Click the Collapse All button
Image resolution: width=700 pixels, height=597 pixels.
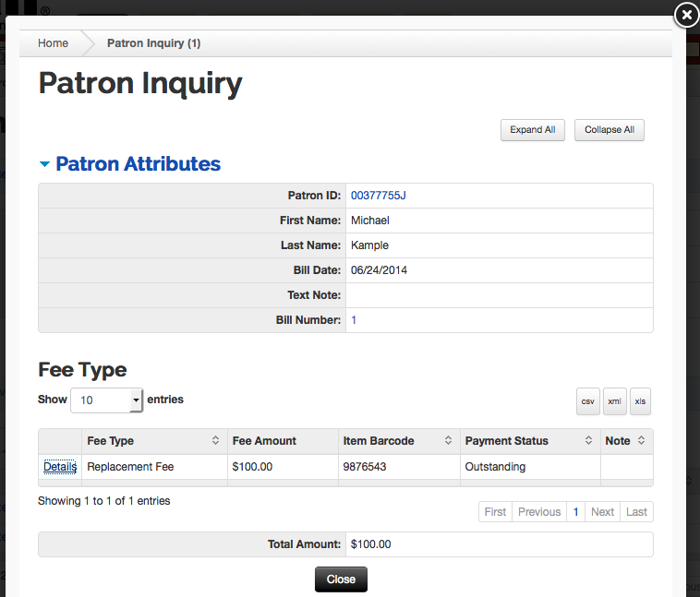click(x=609, y=130)
